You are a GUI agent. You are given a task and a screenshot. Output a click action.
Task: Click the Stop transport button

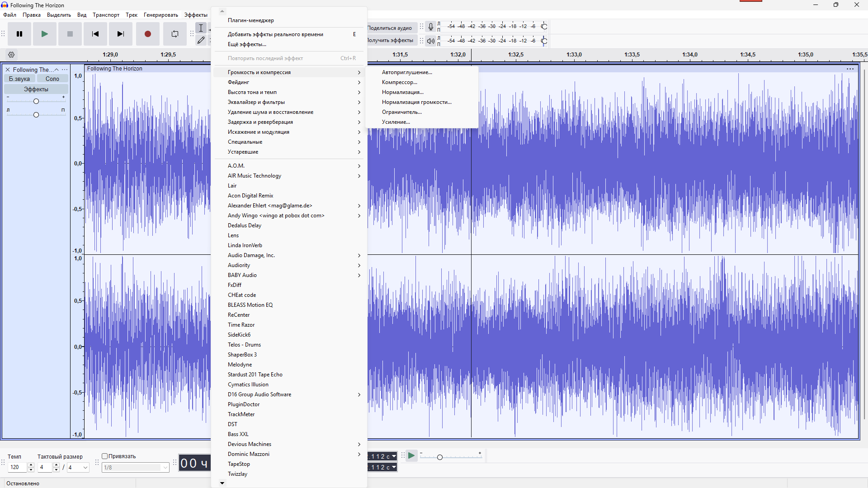point(70,34)
